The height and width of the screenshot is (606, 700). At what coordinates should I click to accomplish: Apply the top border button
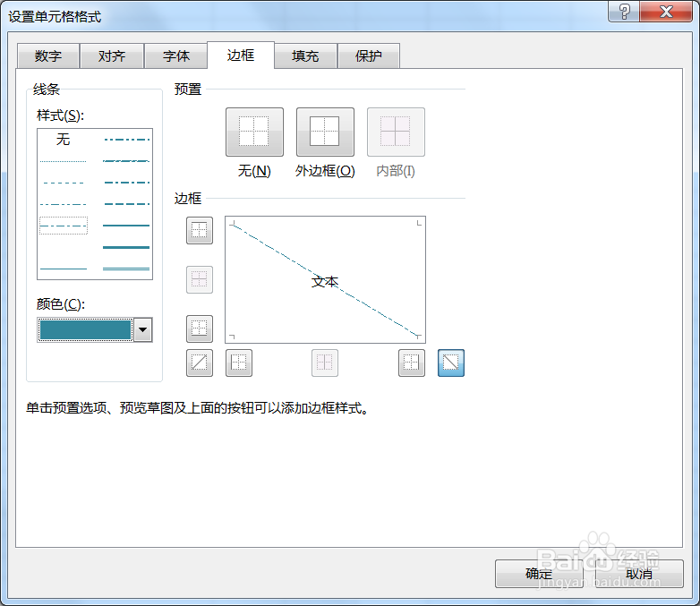[199, 230]
